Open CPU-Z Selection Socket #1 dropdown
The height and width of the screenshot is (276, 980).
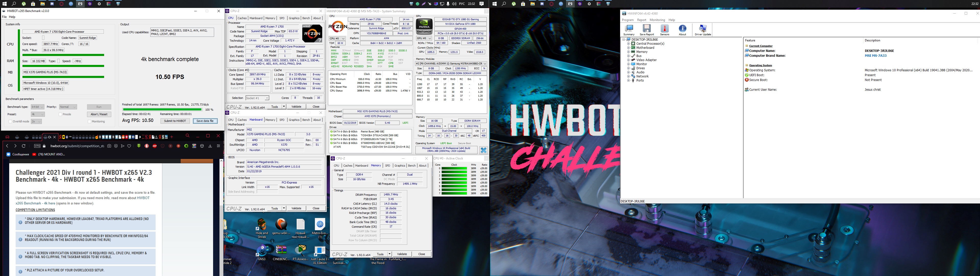point(257,98)
